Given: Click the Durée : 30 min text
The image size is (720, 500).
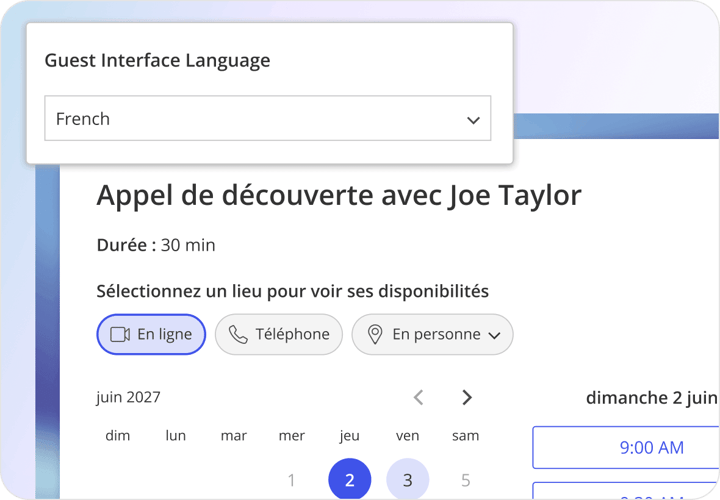Looking at the screenshot, I should click(156, 245).
